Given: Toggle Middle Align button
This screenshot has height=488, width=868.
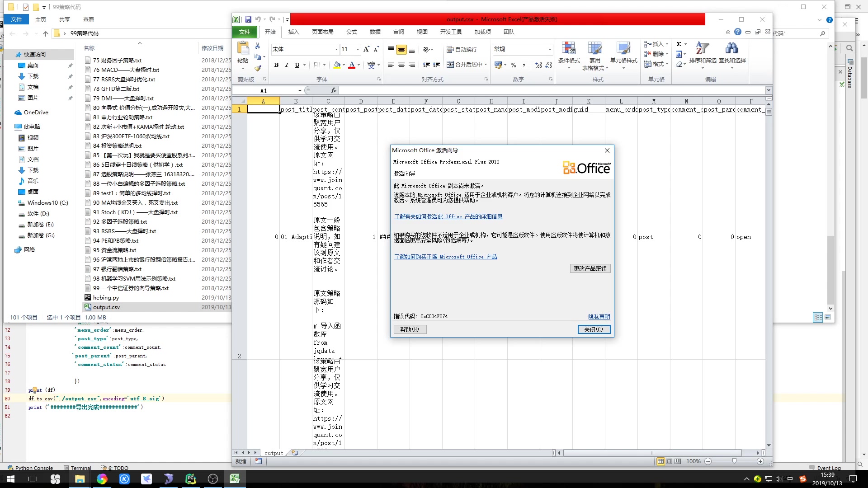Looking at the screenshot, I should 401,49.
